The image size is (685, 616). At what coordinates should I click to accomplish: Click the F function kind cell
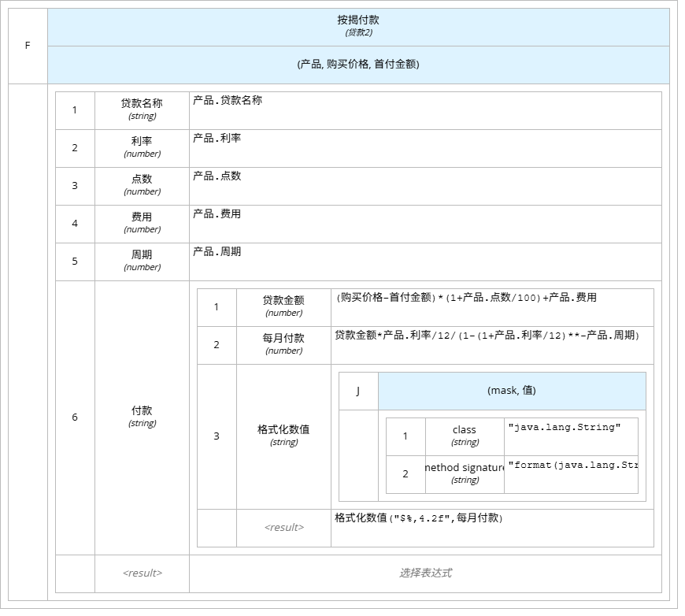[28, 46]
